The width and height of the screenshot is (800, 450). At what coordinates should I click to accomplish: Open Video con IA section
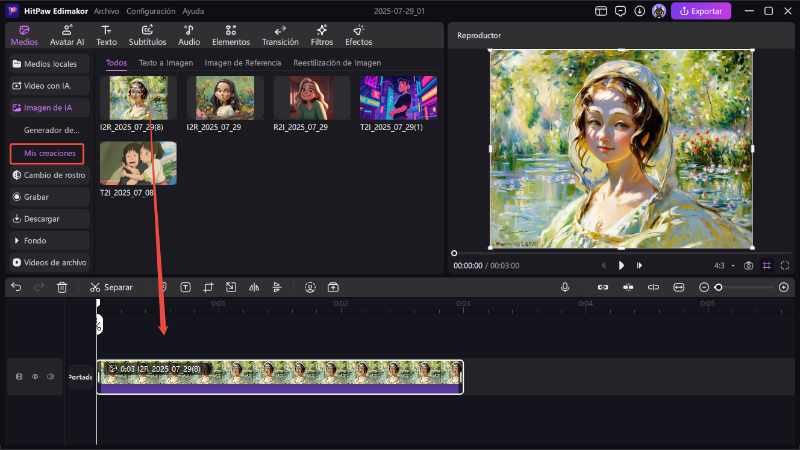pyautogui.click(x=49, y=86)
